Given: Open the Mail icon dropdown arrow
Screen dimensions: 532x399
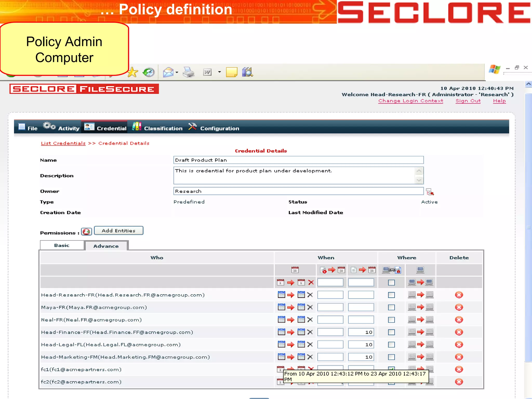Looking at the screenshot, I should click(x=177, y=72).
